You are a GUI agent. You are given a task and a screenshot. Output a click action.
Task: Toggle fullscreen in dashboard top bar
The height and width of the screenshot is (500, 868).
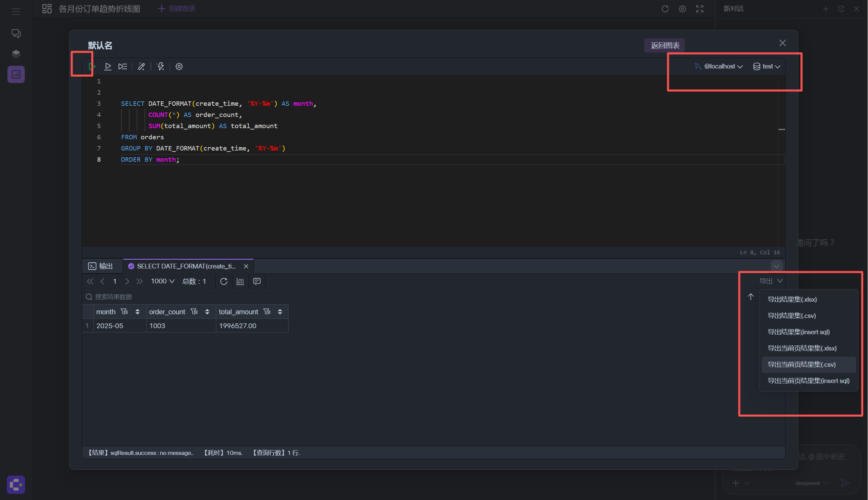(x=700, y=8)
